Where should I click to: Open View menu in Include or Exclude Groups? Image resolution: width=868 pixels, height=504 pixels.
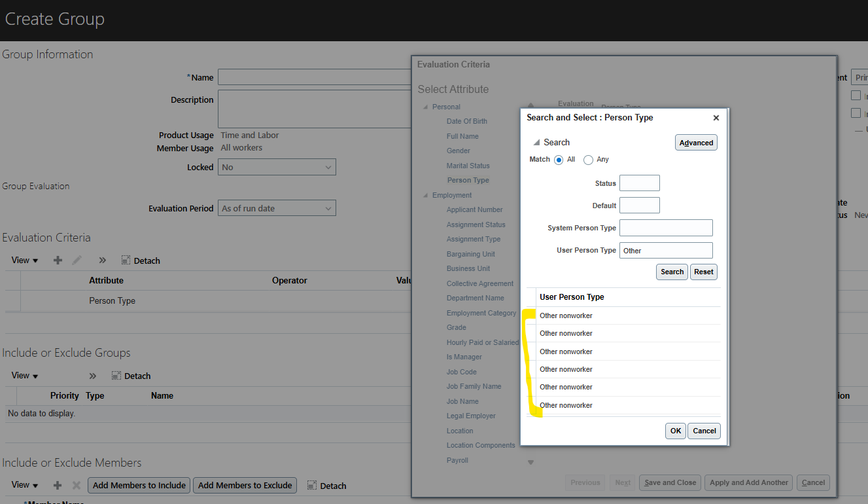(25, 376)
